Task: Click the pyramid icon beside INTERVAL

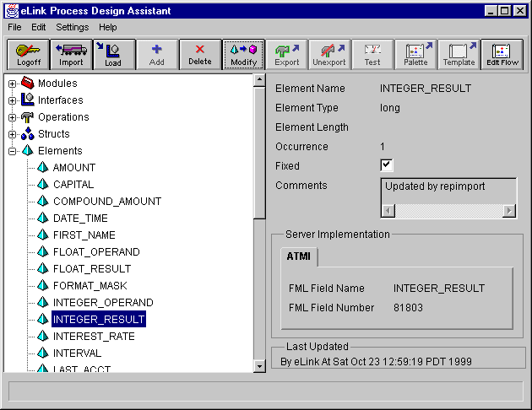Action: [43, 353]
